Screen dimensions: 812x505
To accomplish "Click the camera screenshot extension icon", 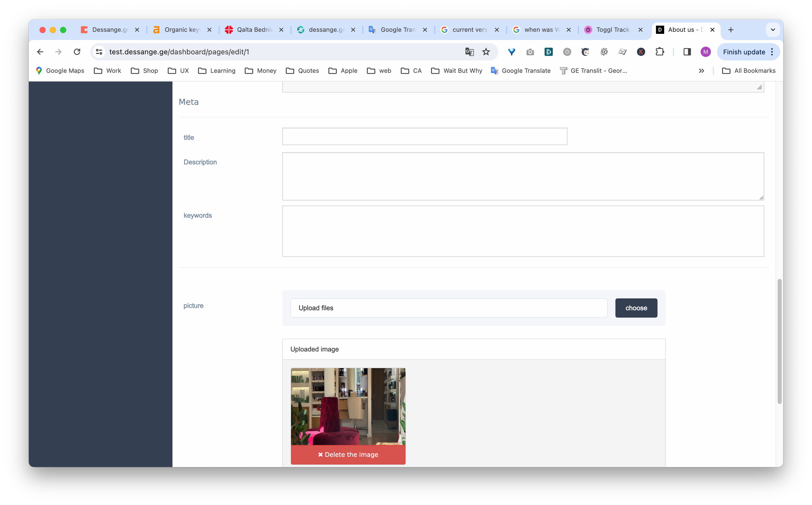I will 530,52.
